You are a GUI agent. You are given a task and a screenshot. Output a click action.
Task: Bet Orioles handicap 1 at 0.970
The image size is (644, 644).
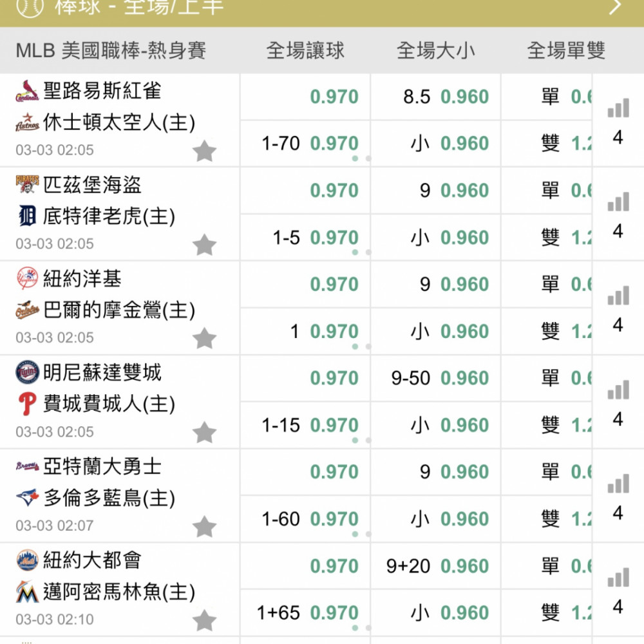305,331
